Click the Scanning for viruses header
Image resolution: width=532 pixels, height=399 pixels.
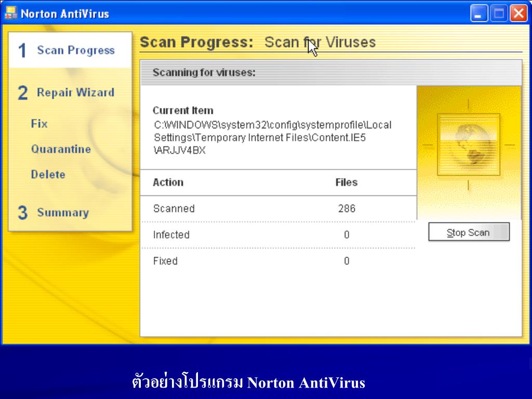[204, 72]
